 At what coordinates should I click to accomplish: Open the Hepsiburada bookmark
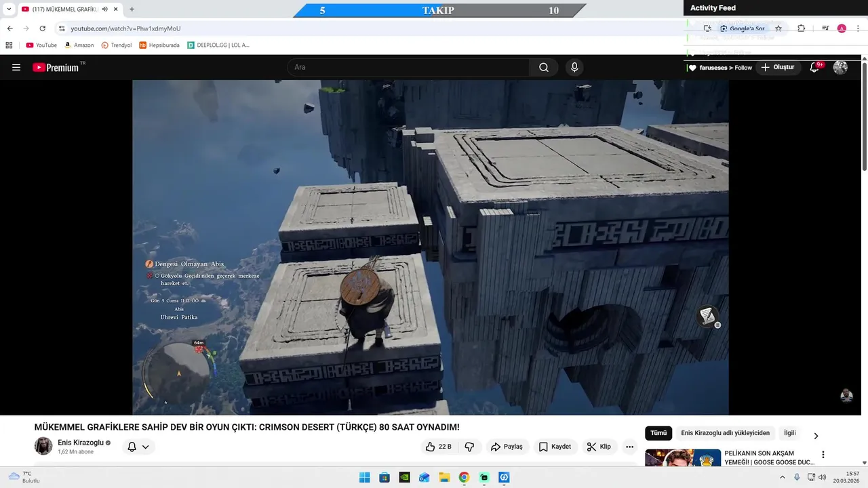pyautogui.click(x=159, y=45)
